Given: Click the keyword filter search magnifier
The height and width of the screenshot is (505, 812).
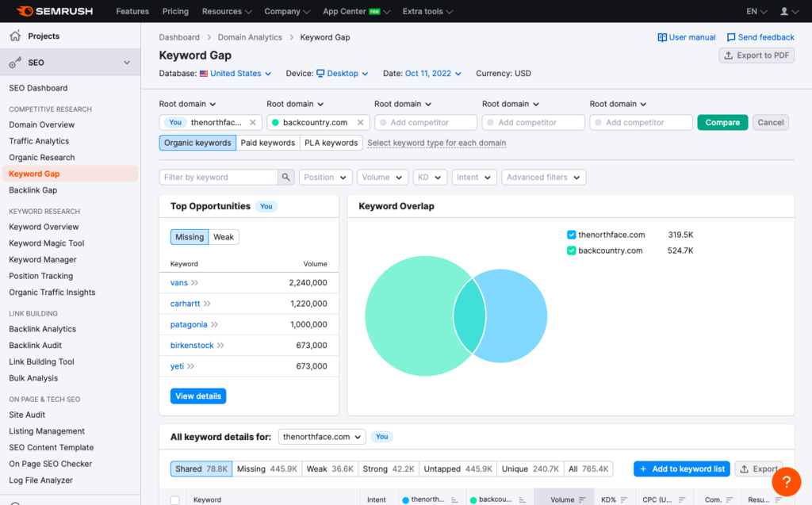Looking at the screenshot, I should pyautogui.click(x=285, y=177).
